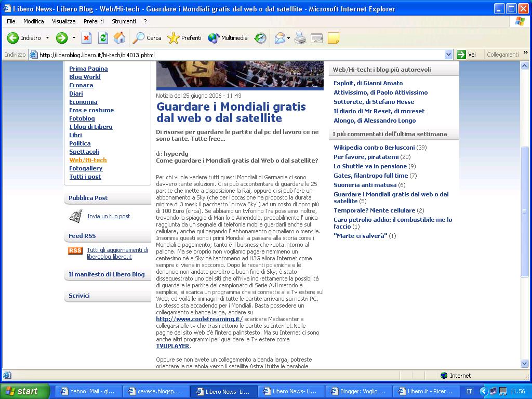The height and width of the screenshot is (399, 532).
Task: Click the newspaper icon beside Invia un tuo post
Action: (75, 216)
